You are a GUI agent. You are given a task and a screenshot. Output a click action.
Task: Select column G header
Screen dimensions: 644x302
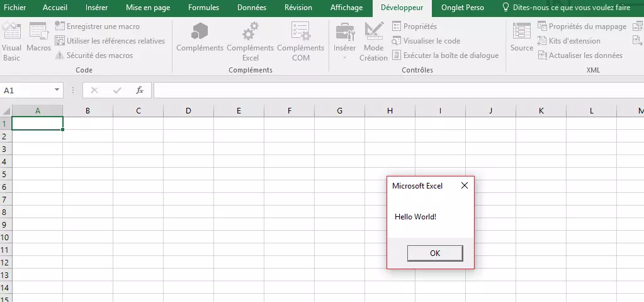pos(339,111)
